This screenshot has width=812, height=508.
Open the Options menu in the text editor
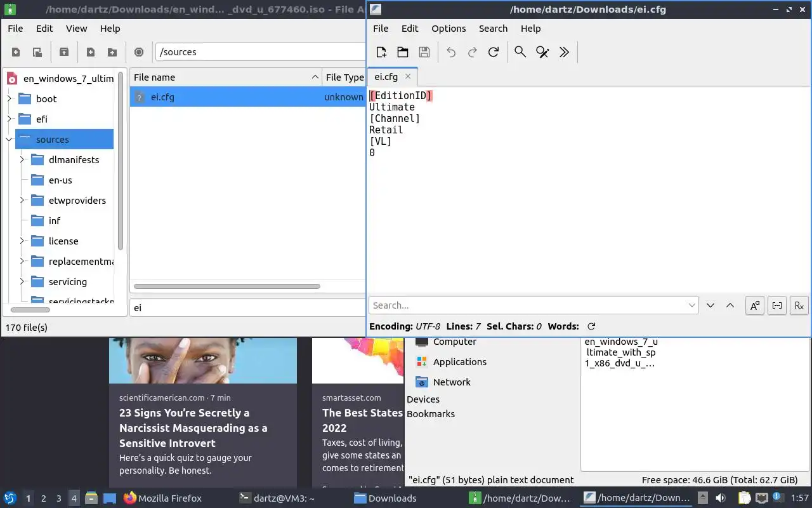pyautogui.click(x=449, y=29)
